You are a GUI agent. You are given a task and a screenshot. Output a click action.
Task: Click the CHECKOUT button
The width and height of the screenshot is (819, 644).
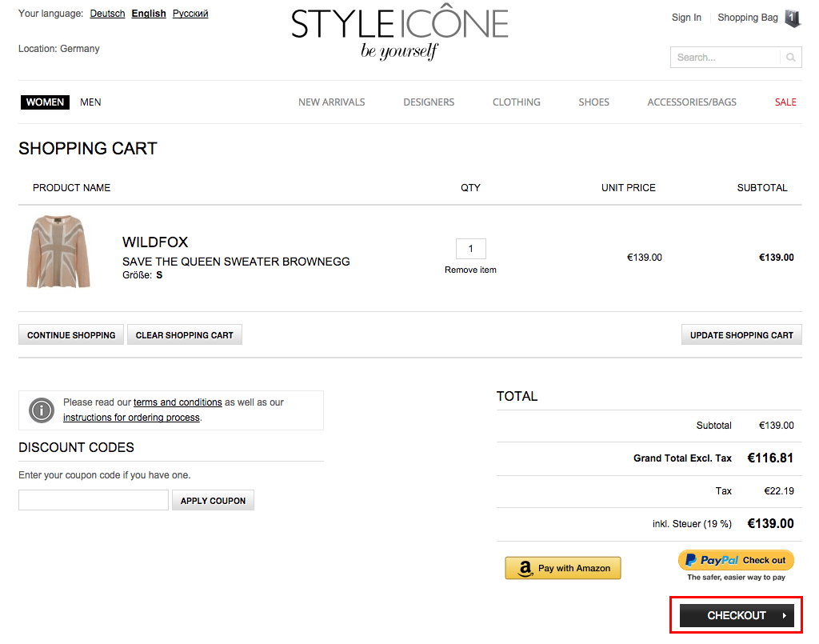click(737, 615)
